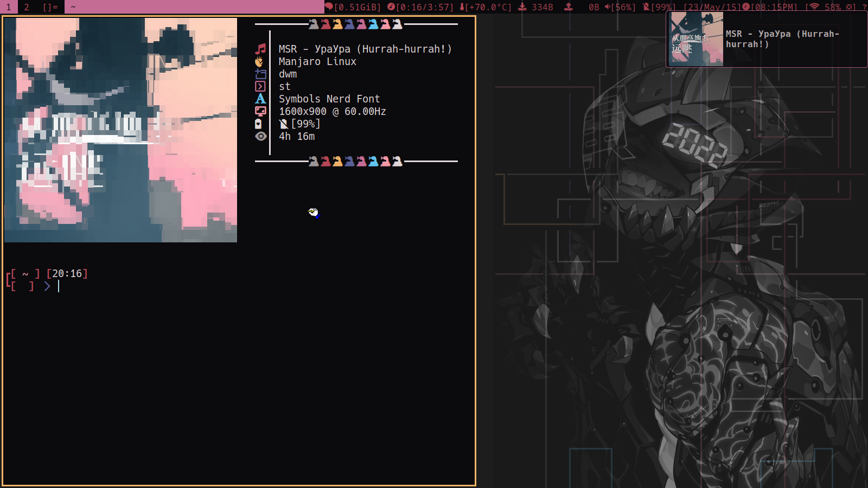Click the window manager icon beside dwm

click(260, 74)
